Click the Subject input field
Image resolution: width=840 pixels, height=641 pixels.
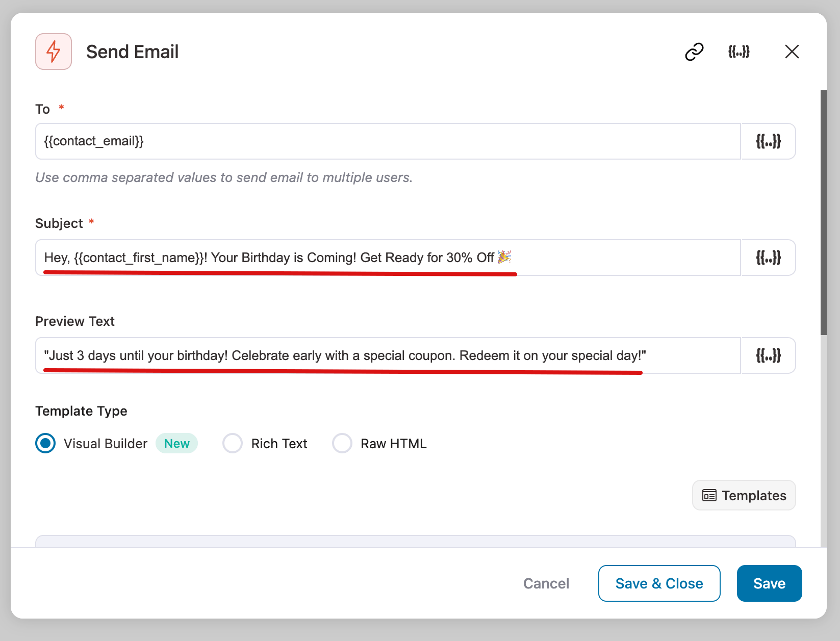point(388,258)
